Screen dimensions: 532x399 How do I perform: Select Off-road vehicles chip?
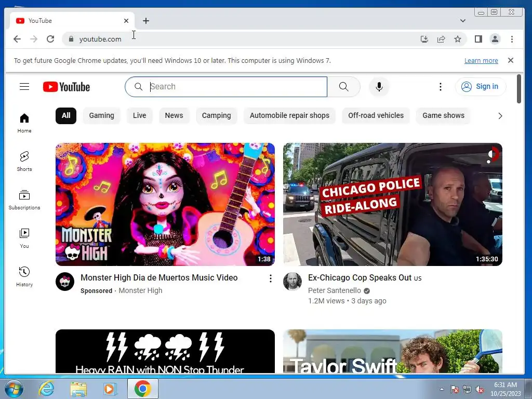pos(376,115)
